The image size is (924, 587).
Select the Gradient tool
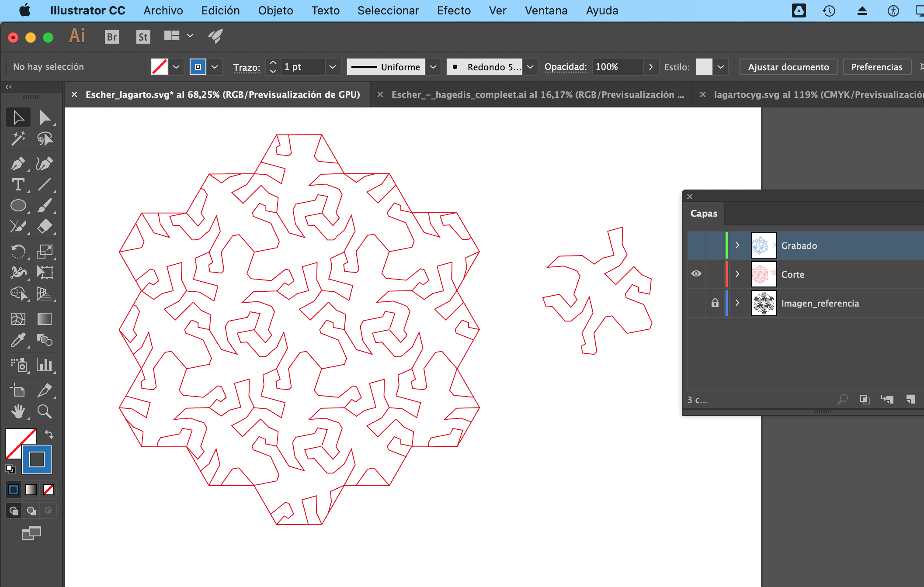click(45, 319)
